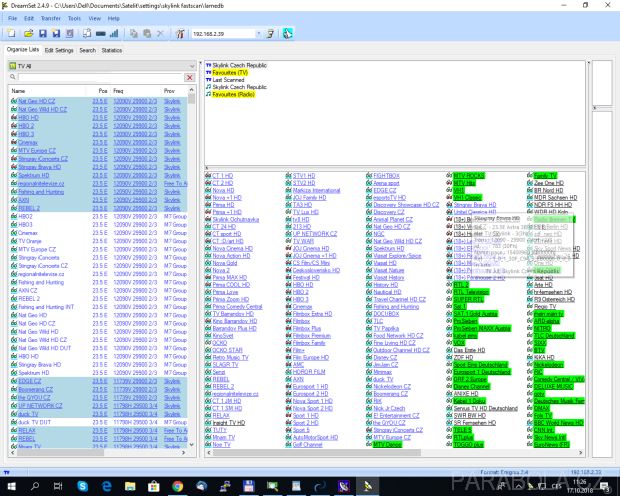Click the Paste toolbar icon
The width and height of the screenshot is (620, 496).
pos(147,34)
